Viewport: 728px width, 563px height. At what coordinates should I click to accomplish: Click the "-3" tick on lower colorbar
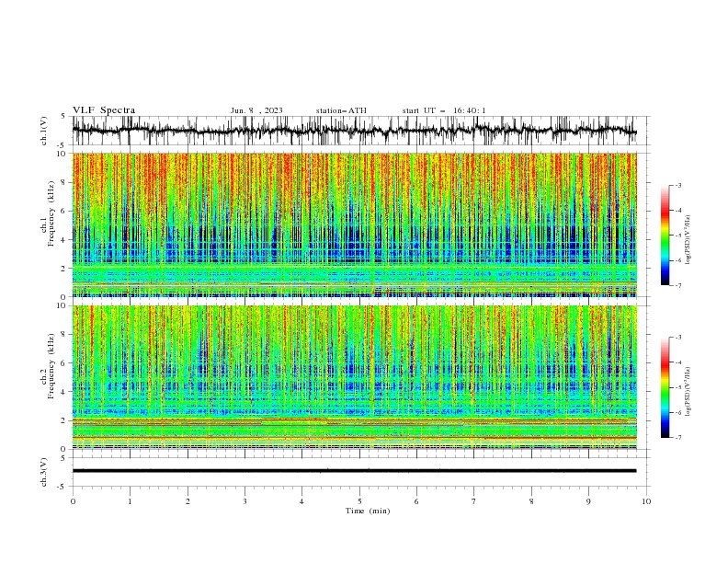coord(677,338)
